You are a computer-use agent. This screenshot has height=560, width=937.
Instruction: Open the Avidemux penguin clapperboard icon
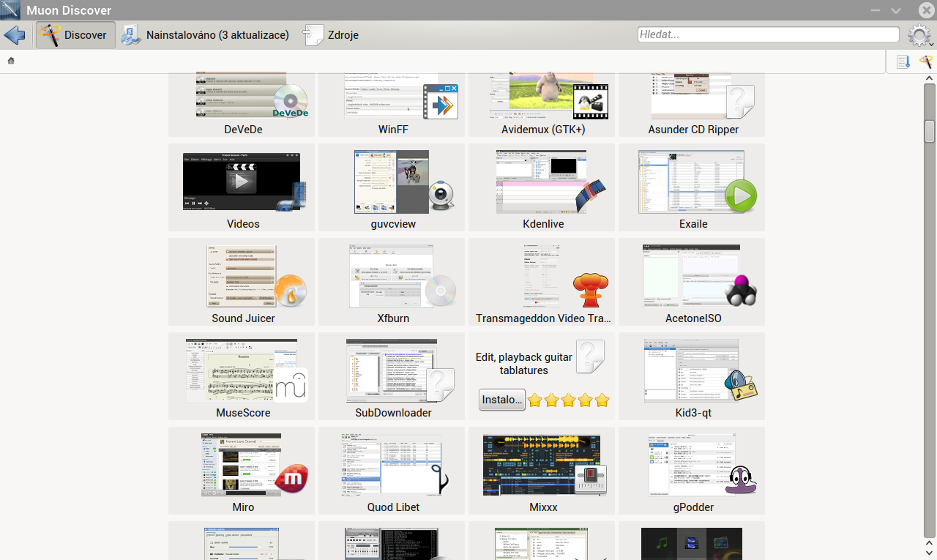[591, 102]
